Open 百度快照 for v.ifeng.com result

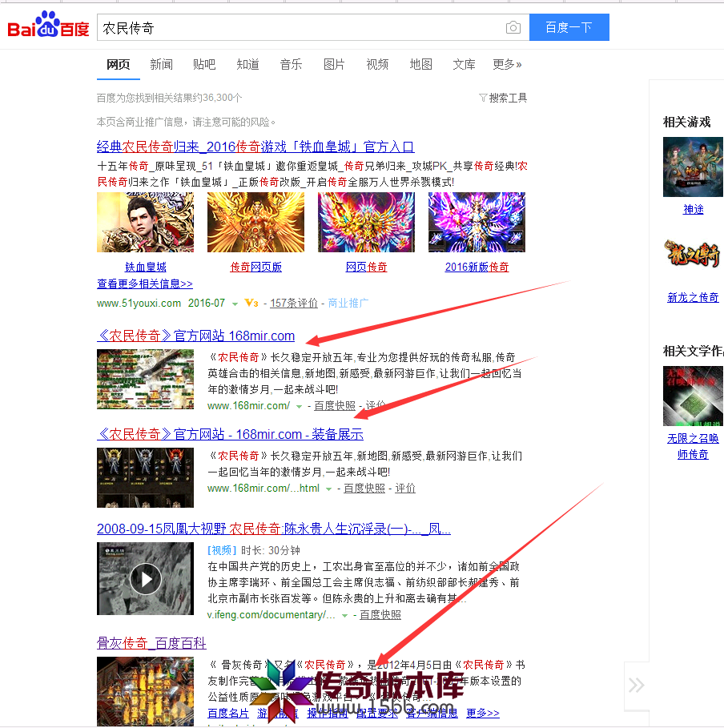(x=380, y=615)
